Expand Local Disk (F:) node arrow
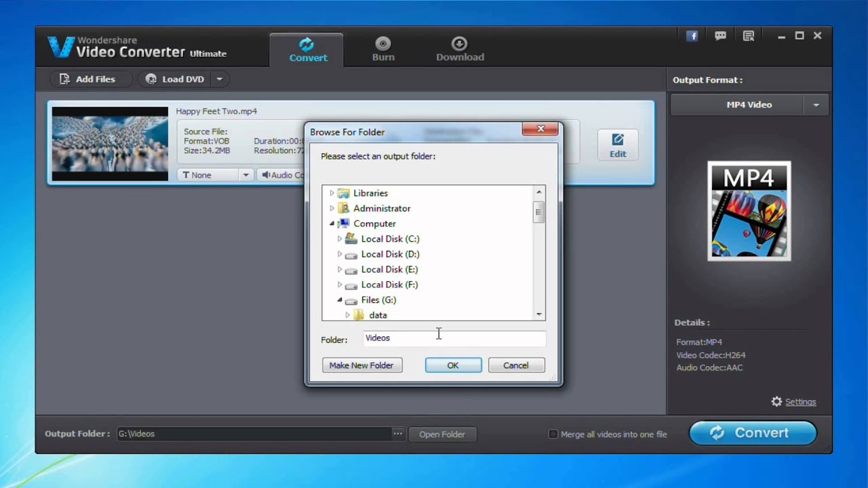The image size is (868, 488). (x=340, y=285)
